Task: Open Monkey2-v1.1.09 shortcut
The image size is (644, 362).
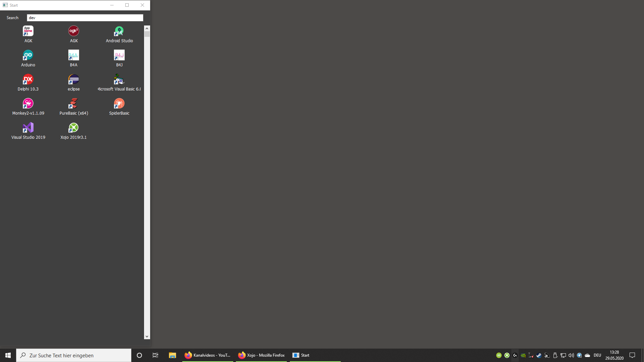Action: point(28,107)
